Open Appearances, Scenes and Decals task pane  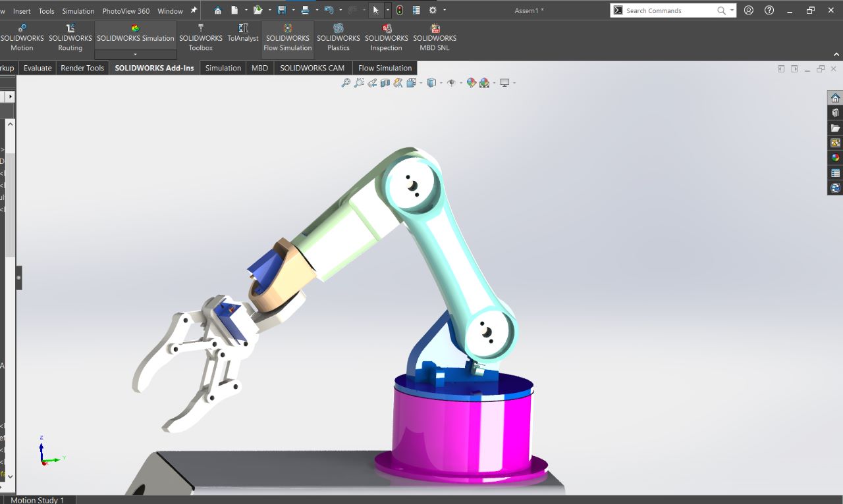pos(835,158)
